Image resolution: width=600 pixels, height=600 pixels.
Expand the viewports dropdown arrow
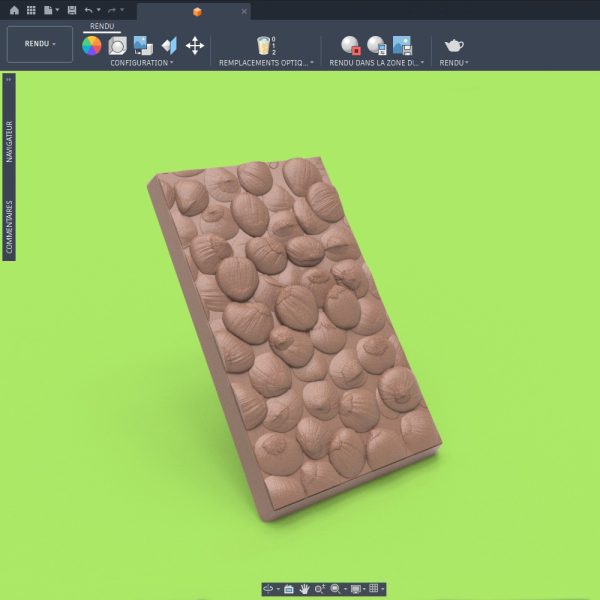click(x=382, y=589)
